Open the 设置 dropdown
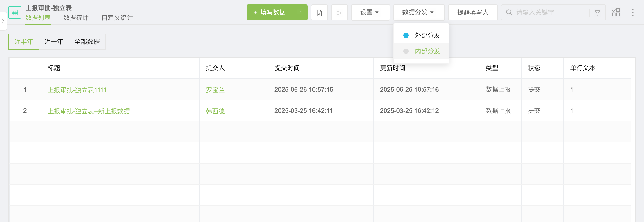The image size is (644, 222). click(x=370, y=12)
